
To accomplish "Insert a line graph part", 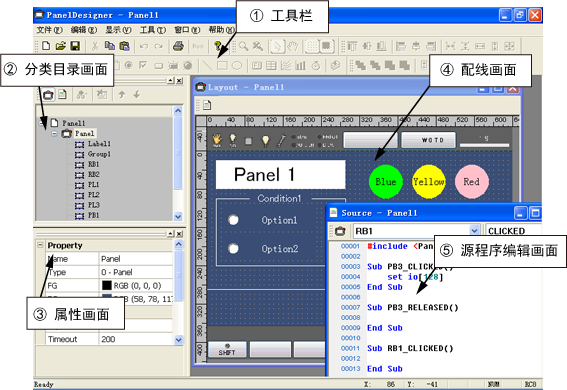I will (x=286, y=65).
